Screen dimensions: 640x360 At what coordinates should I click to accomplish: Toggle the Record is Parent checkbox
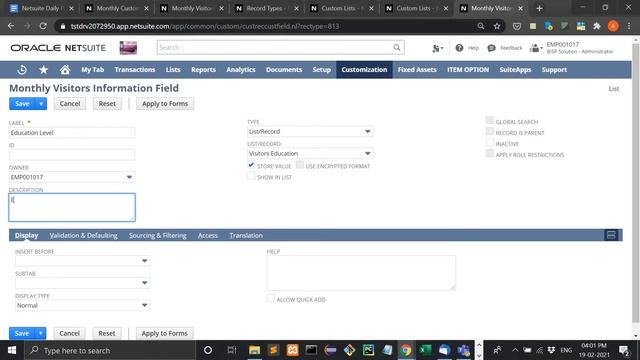tap(490, 131)
